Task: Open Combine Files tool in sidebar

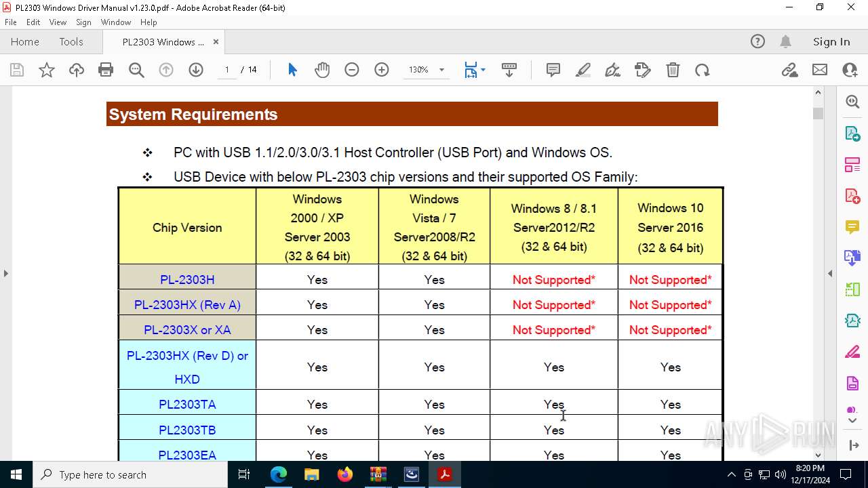Action: click(x=852, y=258)
